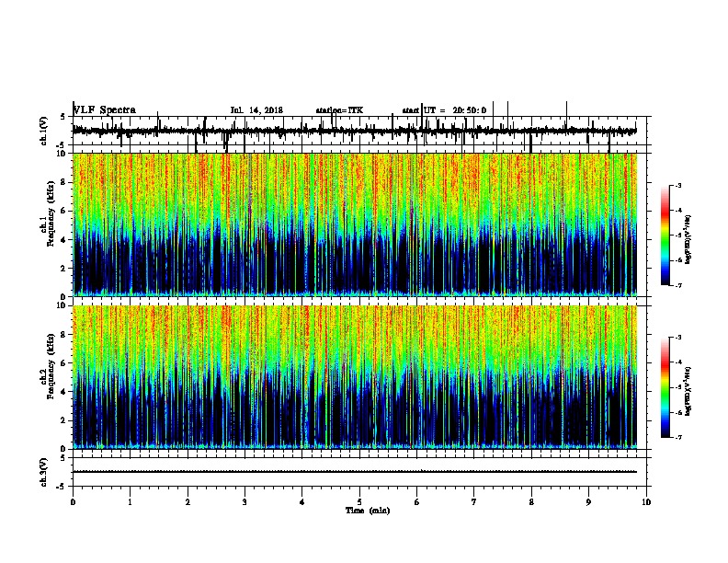Click the time axis tick label "10" at the right end
The image size is (728, 563).
646,502
